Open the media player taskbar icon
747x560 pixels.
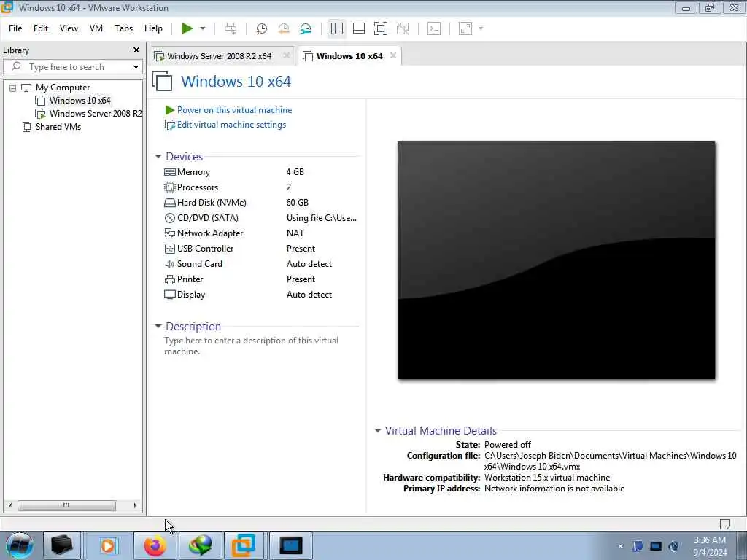click(x=108, y=545)
